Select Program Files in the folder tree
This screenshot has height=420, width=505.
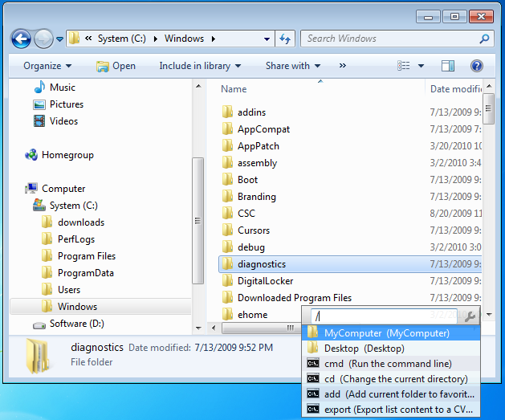click(86, 256)
